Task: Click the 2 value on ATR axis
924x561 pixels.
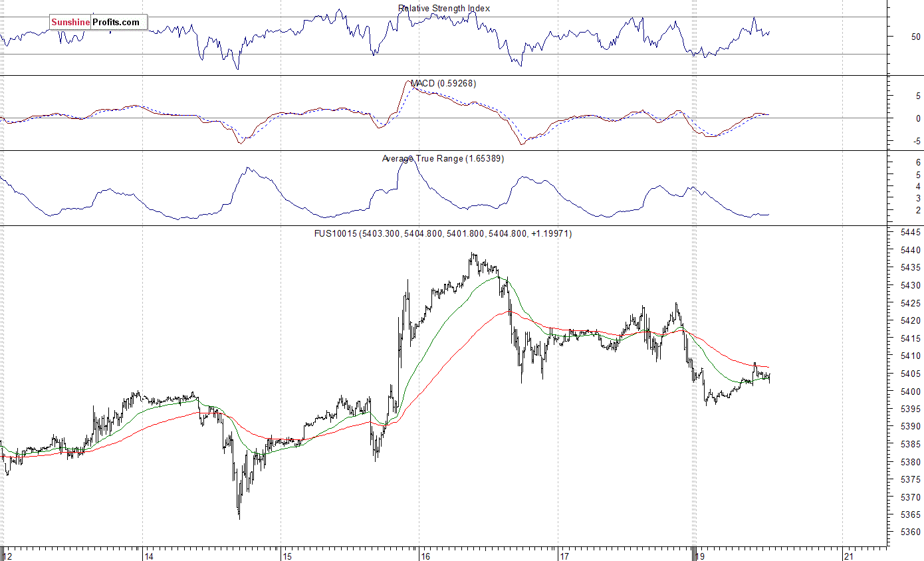Action: pyautogui.click(x=918, y=210)
